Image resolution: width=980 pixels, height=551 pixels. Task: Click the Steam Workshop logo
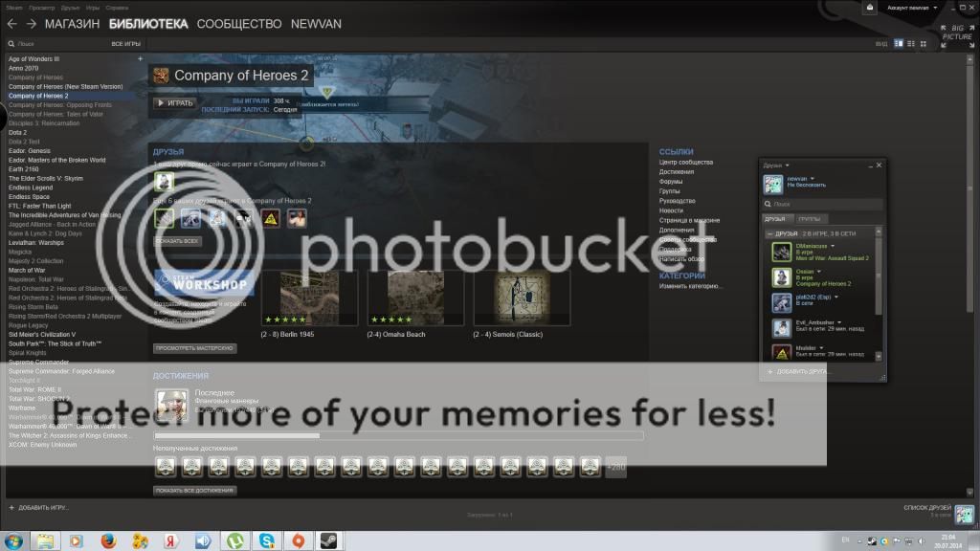pyautogui.click(x=204, y=283)
